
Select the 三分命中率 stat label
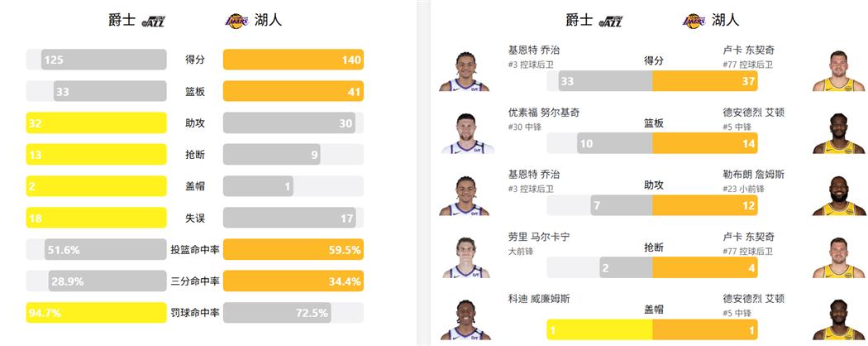(194, 281)
